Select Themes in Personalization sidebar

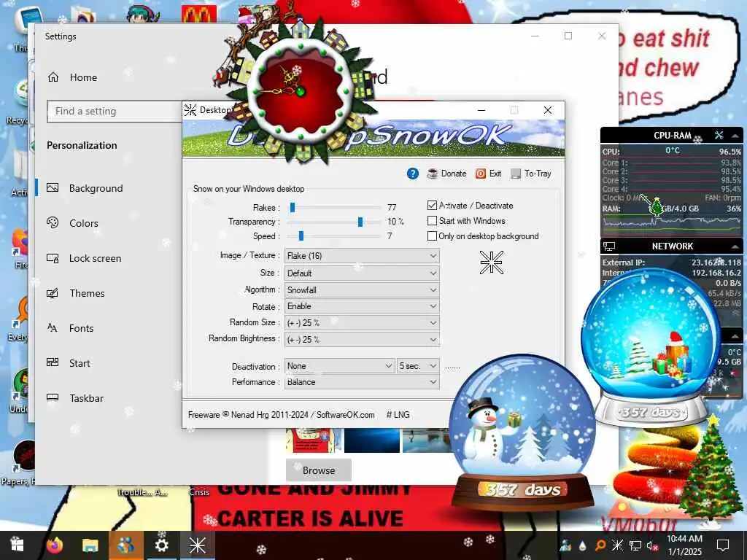88,293
